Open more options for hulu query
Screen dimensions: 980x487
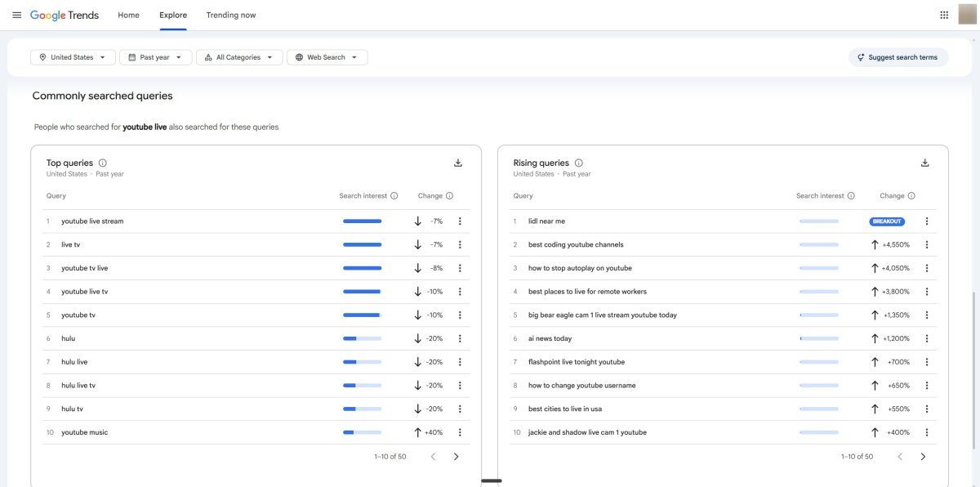pos(460,338)
